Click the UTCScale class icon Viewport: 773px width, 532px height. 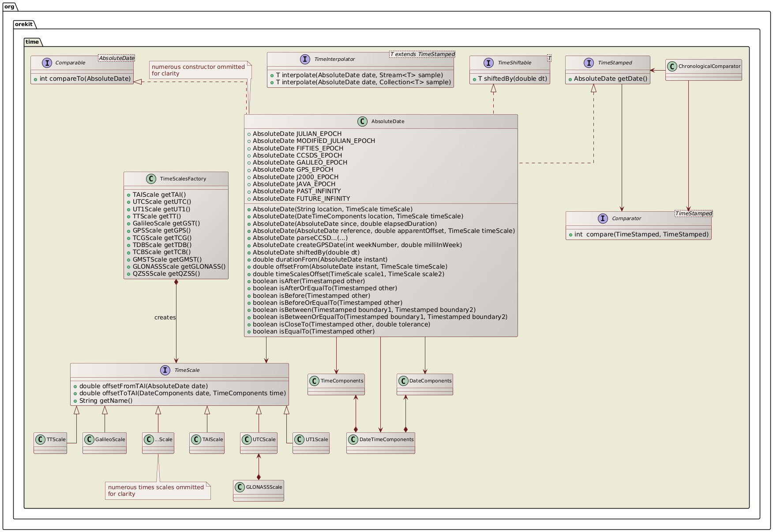tap(246, 439)
